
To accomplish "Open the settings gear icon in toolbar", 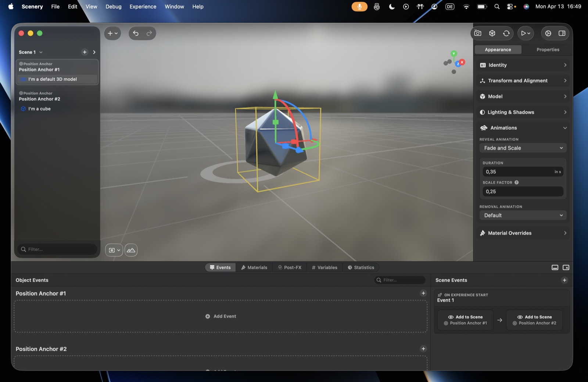I will [548, 33].
